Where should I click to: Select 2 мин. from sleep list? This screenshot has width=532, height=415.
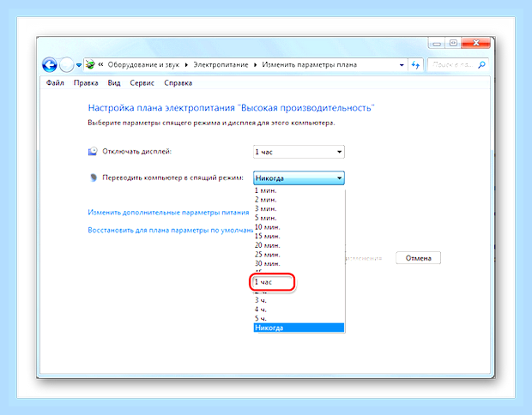pyautogui.click(x=299, y=200)
